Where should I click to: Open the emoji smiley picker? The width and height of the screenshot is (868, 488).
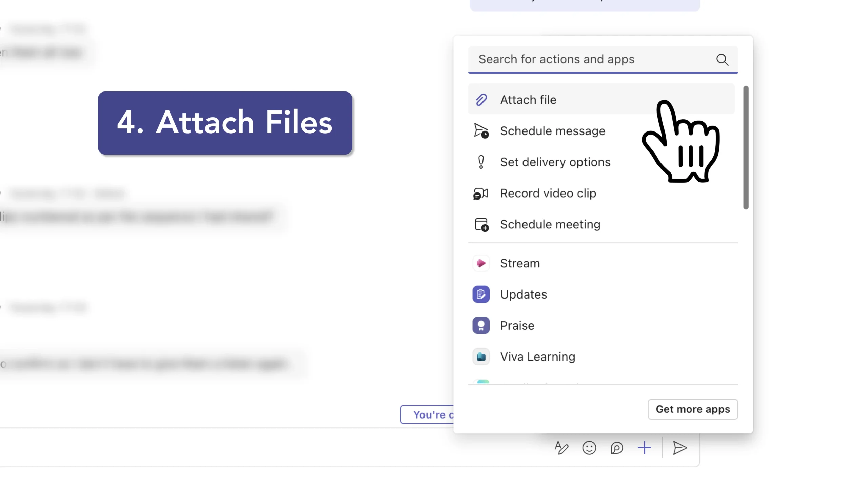[589, 448]
